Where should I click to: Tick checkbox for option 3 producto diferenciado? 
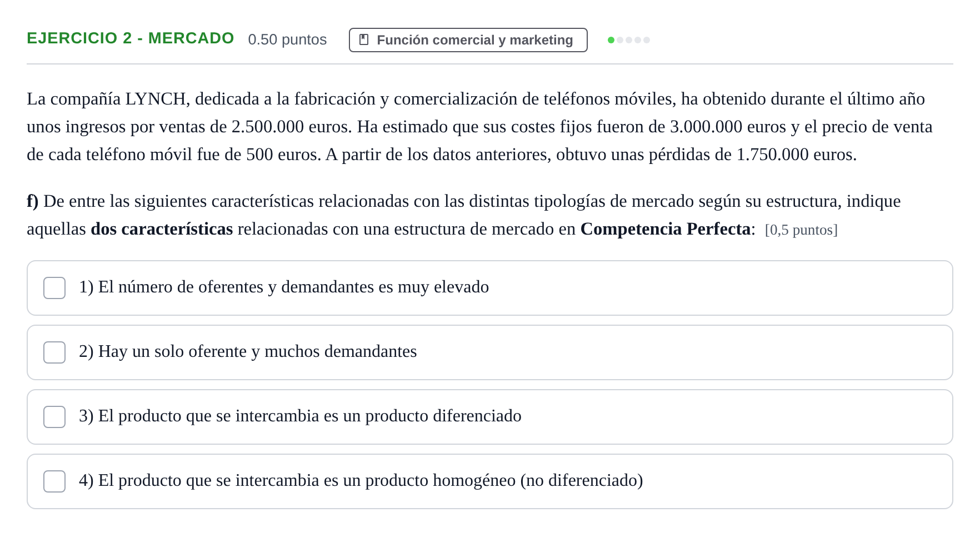(x=54, y=417)
